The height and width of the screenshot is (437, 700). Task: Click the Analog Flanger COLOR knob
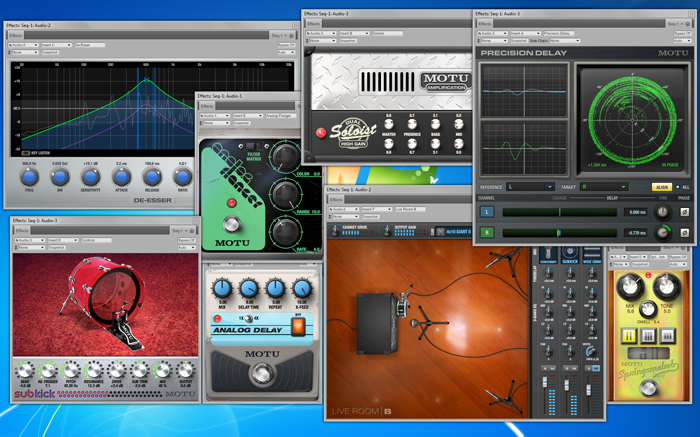(285, 157)
